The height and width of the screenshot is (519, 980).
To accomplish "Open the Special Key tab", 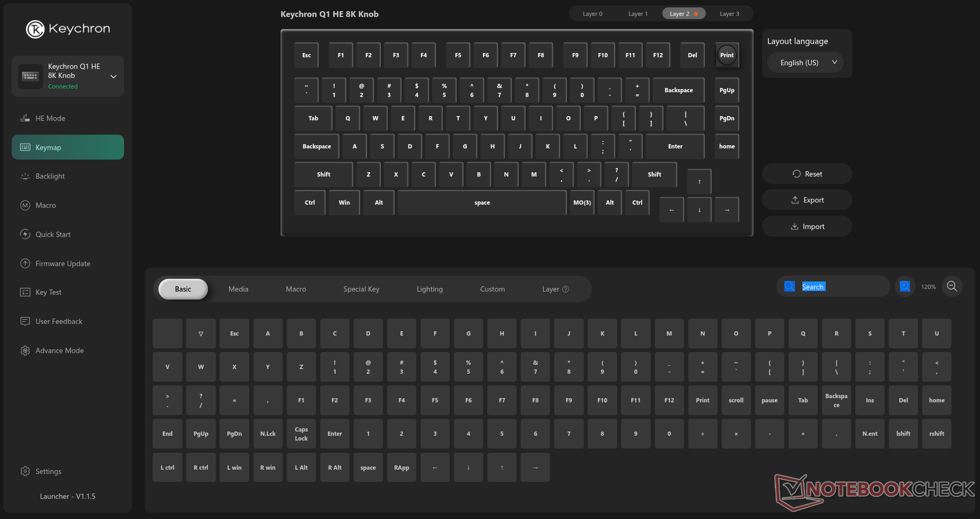I will [361, 289].
